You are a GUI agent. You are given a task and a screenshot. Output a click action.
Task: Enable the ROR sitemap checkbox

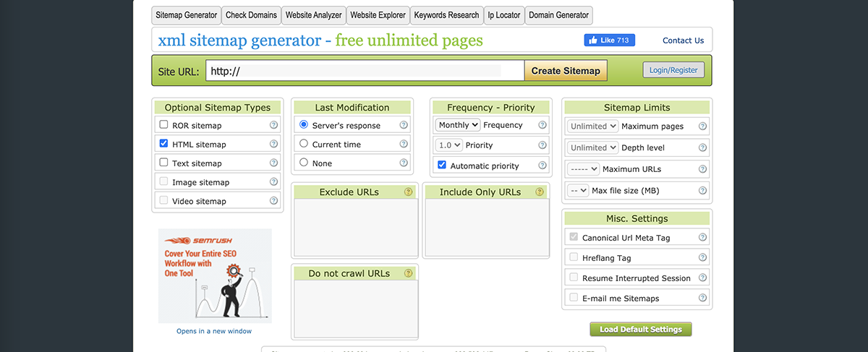(x=163, y=124)
